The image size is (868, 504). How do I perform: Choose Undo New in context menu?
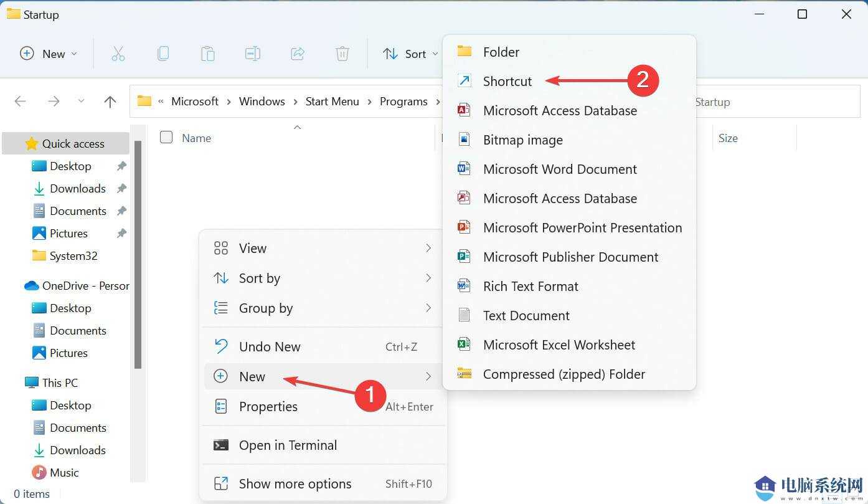click(x=323, y=347)
